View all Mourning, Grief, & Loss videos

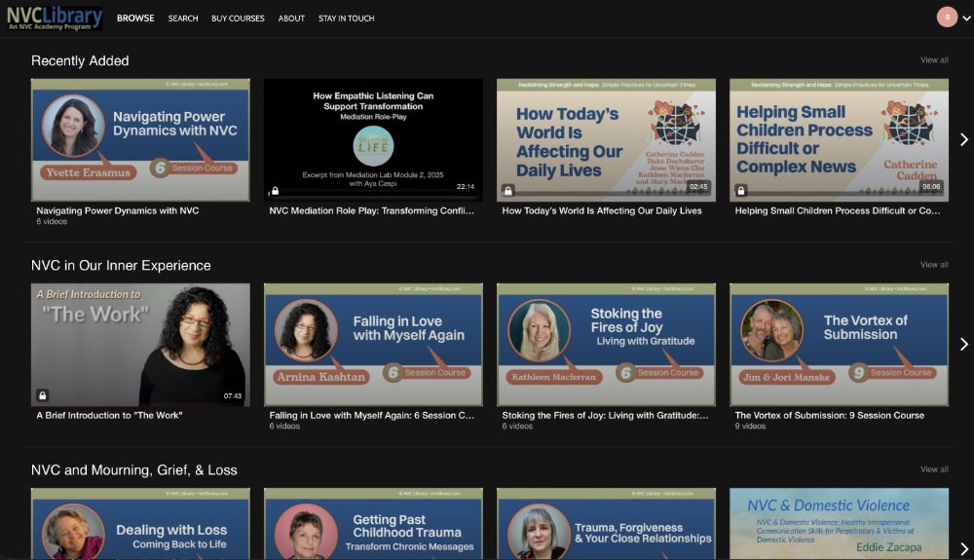(x=934, y=469)
